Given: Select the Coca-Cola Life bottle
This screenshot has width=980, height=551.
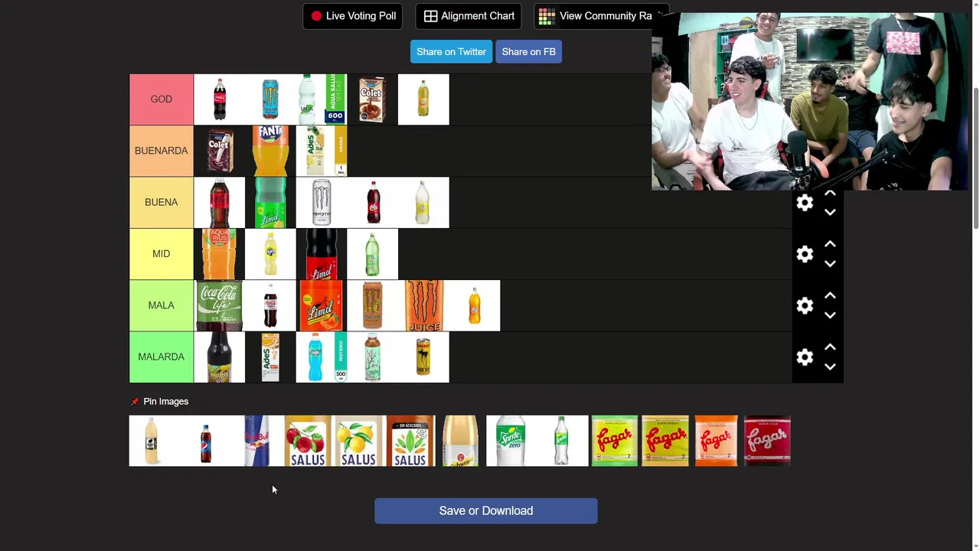Looking at the screenshot, I should (220, 305).
